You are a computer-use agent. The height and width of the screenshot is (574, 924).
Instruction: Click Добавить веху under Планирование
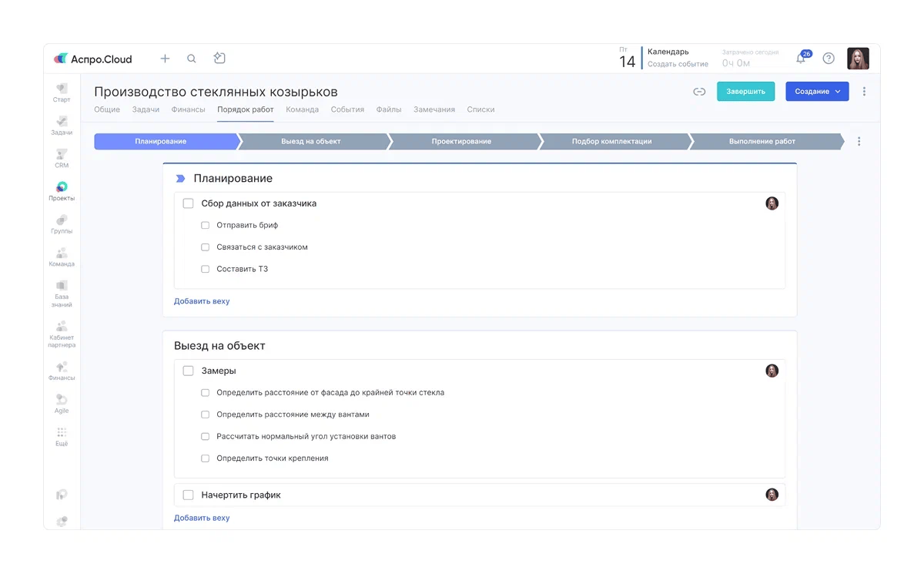202,301
